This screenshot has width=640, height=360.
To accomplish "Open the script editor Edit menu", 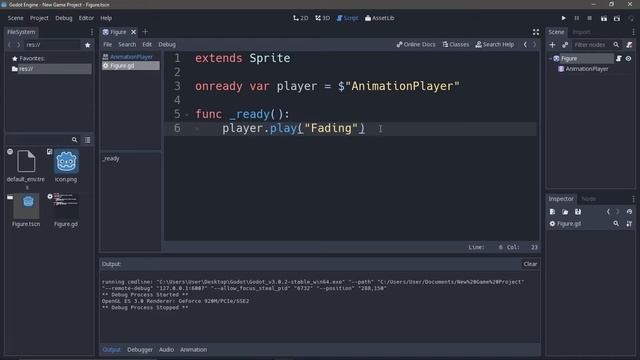I will [x=147, y=44].
